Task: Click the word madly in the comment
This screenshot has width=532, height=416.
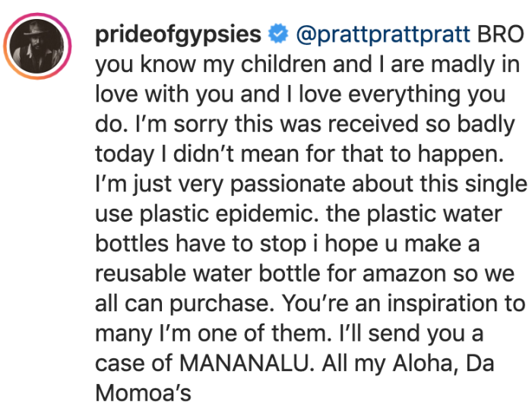Action: point(463,65)
